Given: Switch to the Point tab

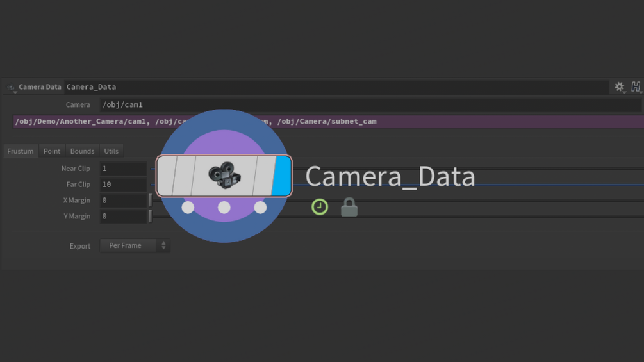Looking at the screenshot, I should coord(52,151).
